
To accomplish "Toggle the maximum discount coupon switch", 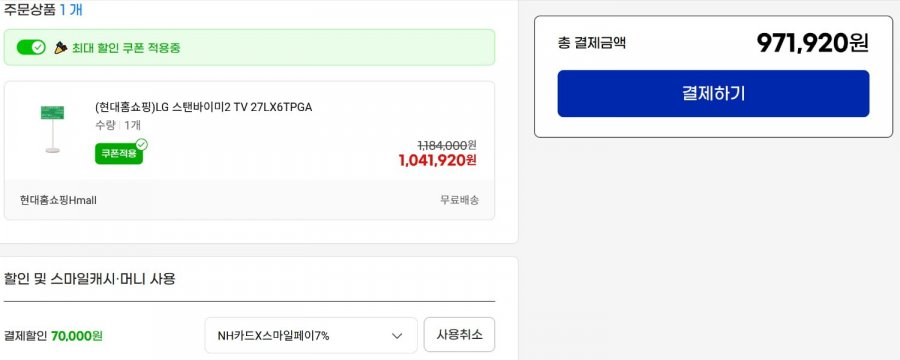I will pos(31,47).
